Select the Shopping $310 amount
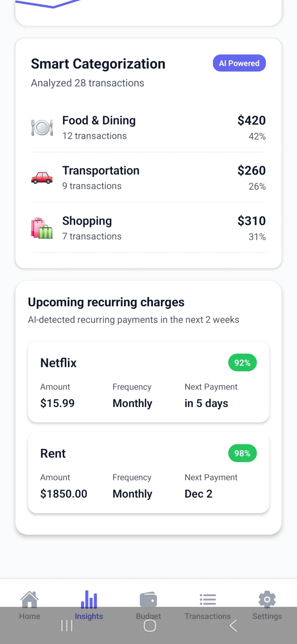Image resolution: width=297 pixels, height=644 pixels. (x=251, y=221)
